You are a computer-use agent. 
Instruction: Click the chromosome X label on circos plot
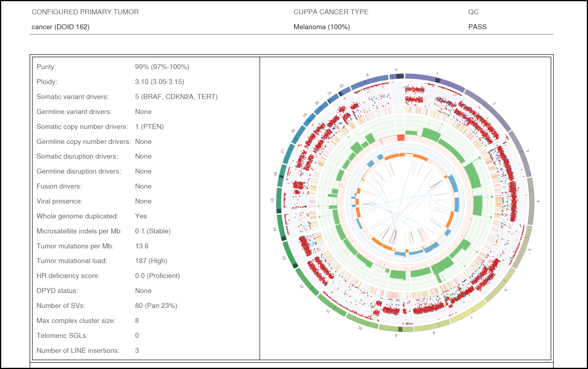coord(368,75)
